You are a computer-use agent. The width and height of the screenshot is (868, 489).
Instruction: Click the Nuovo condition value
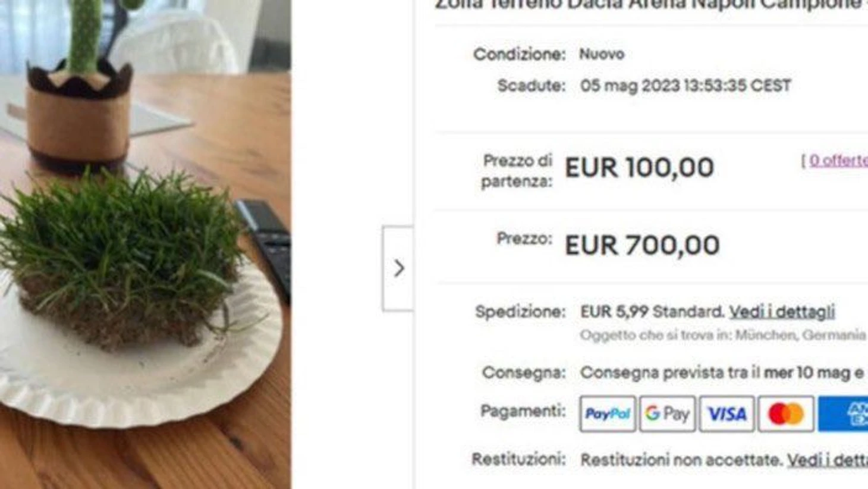click(602, 54)
